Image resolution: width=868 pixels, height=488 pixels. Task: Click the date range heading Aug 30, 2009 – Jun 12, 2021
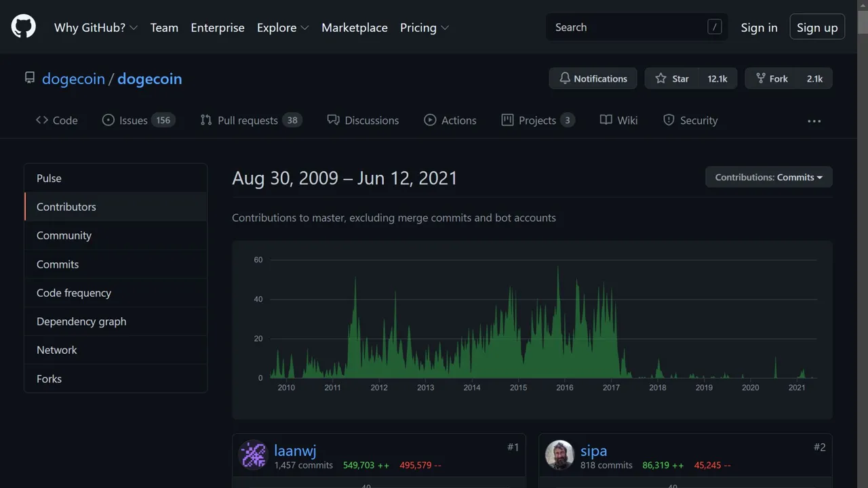tap(344, 178)
